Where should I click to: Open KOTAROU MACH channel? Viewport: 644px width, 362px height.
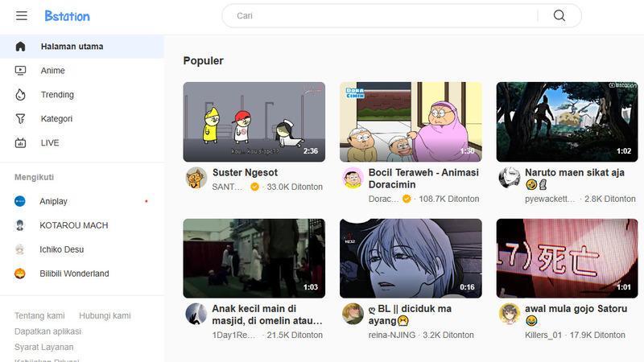[82, 225]
